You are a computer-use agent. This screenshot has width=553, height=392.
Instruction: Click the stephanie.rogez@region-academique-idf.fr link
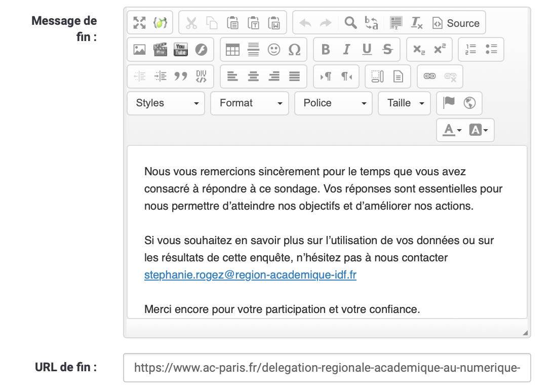coord(250,275)
